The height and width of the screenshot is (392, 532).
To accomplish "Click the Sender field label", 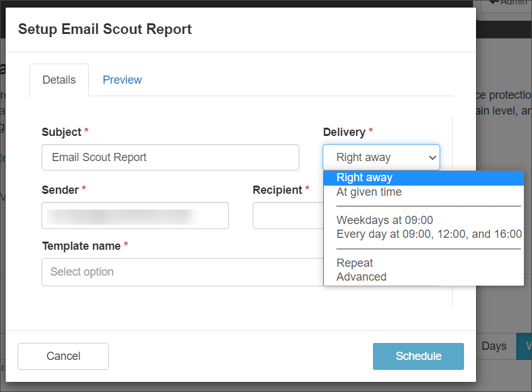I will tap(60, 189).
